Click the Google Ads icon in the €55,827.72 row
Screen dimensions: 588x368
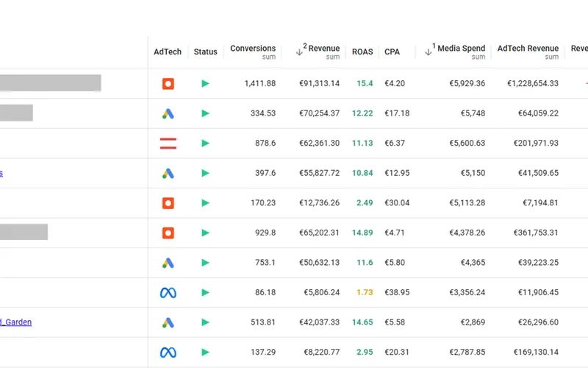pos(168,174)
